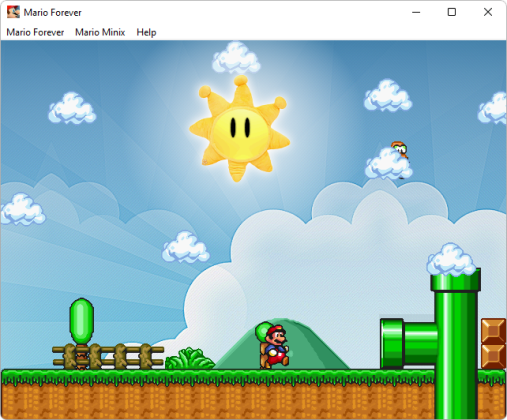Click the Lakitu hiding behind the cloud
The image size is (507, 420).
[399, 150]
